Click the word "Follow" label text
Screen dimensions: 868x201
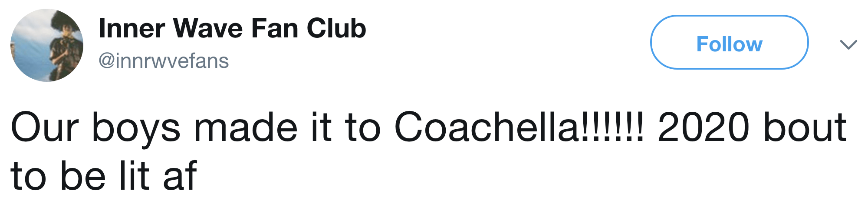(729, 44)
